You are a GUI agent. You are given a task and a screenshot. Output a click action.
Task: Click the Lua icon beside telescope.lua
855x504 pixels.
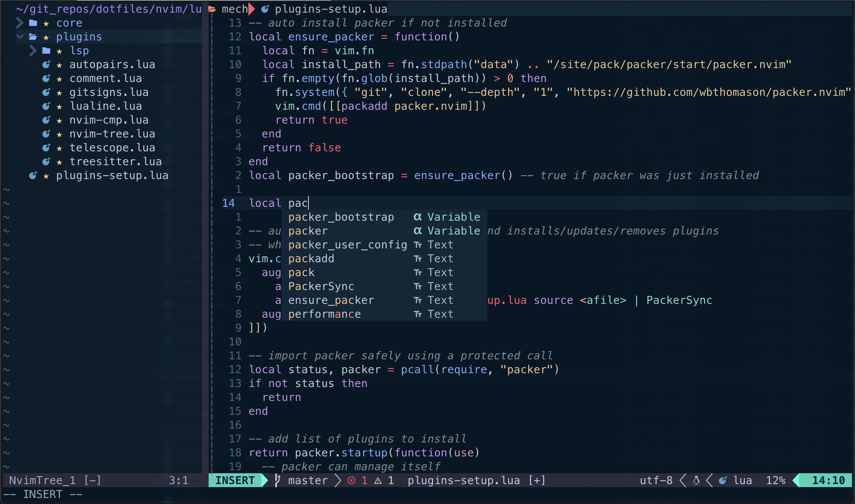pos(46,148)
